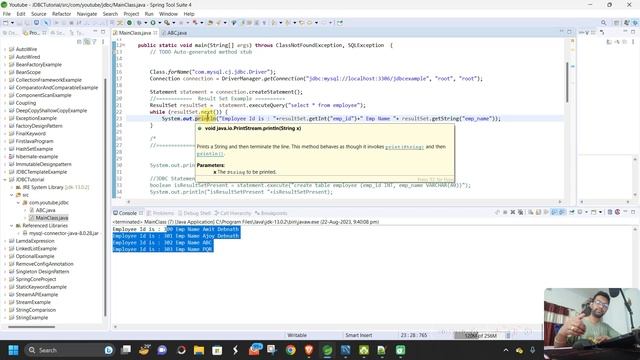Click the New file toolbar icon
This screenshot has height=360, width=640.
[x=6, y=23]
